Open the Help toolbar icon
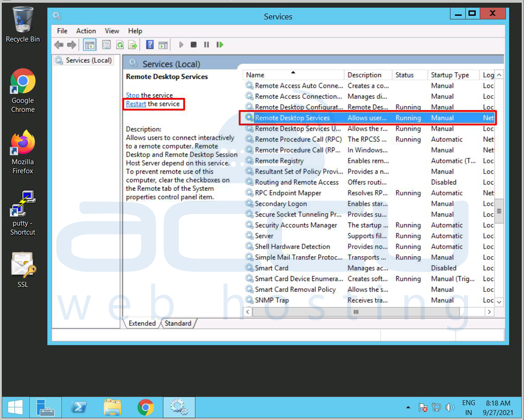524x420 pixels. point(150,45)
